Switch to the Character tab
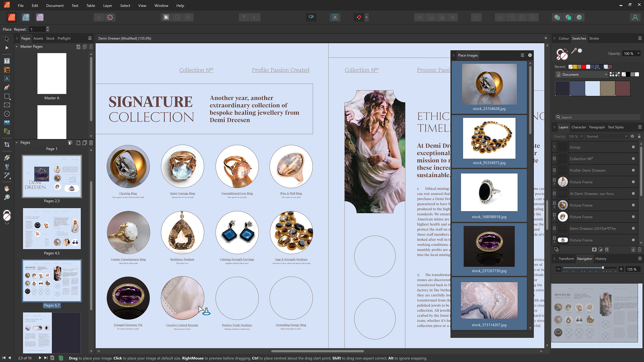 [x=578, y=127]
